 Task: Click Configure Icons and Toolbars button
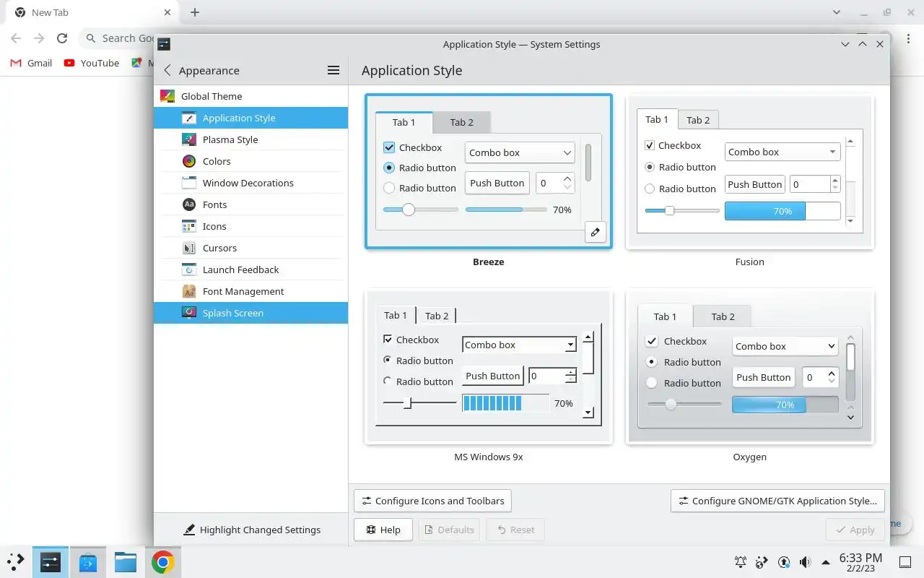coord(433,501)
